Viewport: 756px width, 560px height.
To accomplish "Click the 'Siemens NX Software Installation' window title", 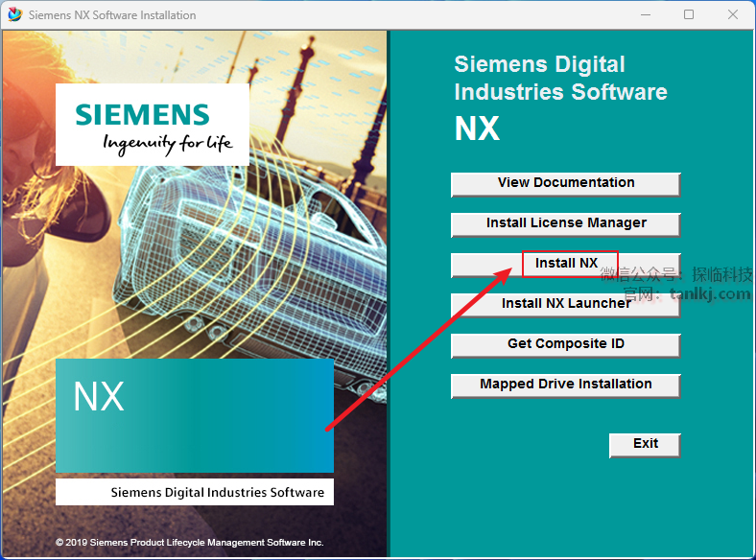I will click(x=112, y=15).
